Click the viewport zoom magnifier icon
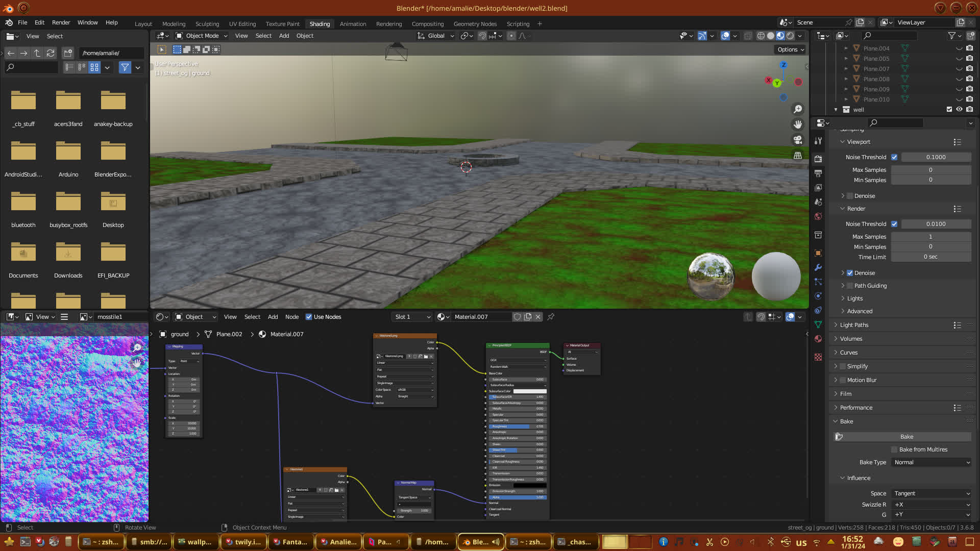Screen dimensions: 980x551 click(798, 109)
